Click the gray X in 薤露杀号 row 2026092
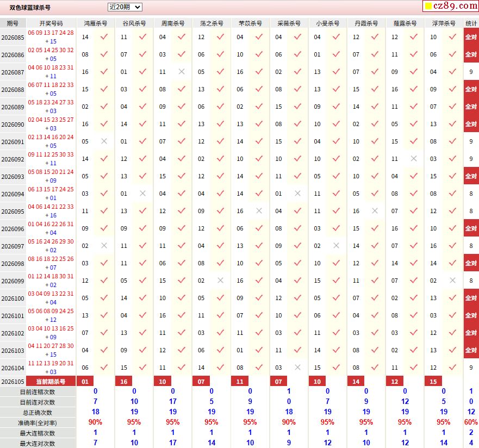Image resolution: width=479 pixels, height=448 pixels. (414, 159)
